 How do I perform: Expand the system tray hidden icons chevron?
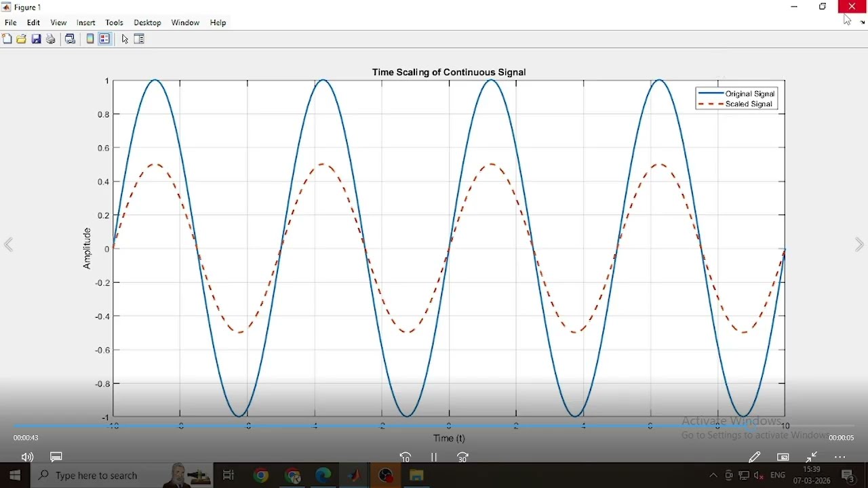[713, 476]
